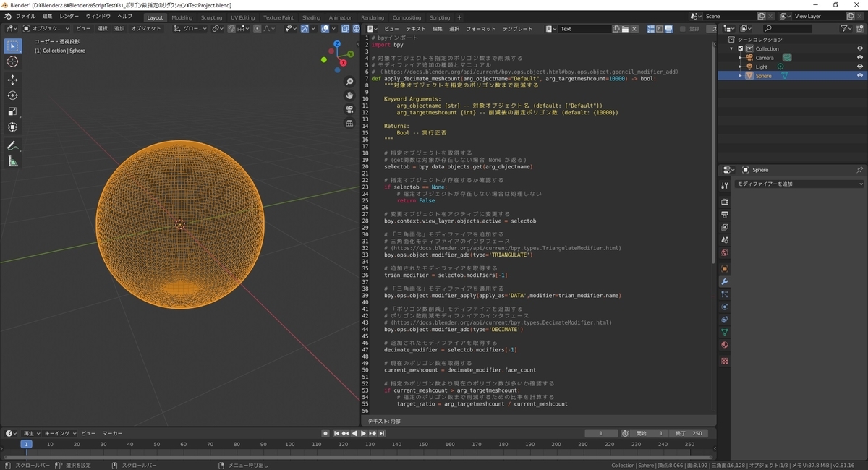Hide the Sphere with its eye toggle

pyautogui.click(x=860, y=75)
